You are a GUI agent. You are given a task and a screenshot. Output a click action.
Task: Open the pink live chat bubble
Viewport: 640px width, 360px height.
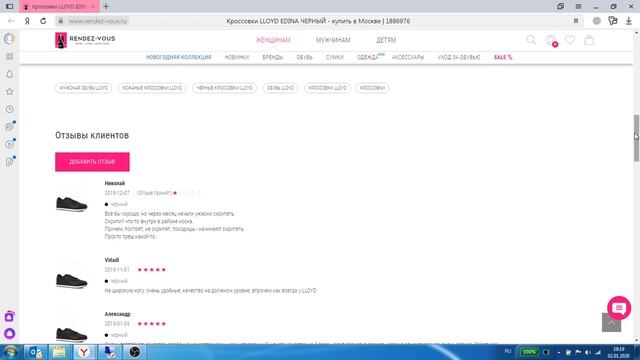619,308
